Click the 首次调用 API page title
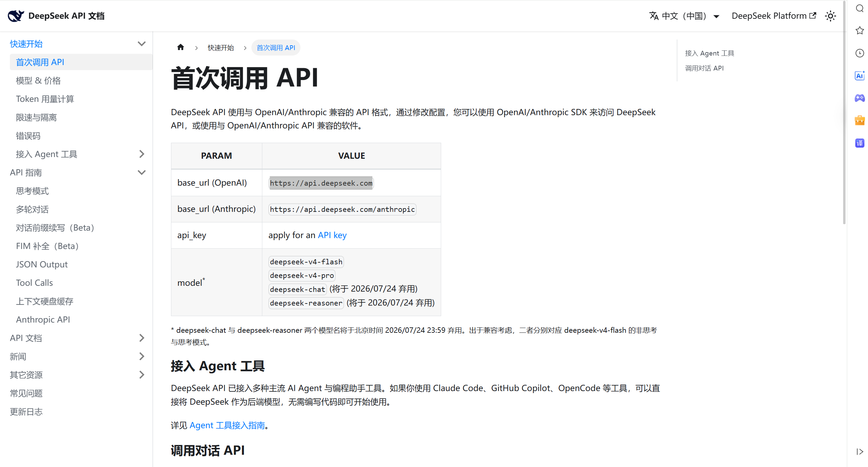The image size is (868, 467). click(244, 78)
